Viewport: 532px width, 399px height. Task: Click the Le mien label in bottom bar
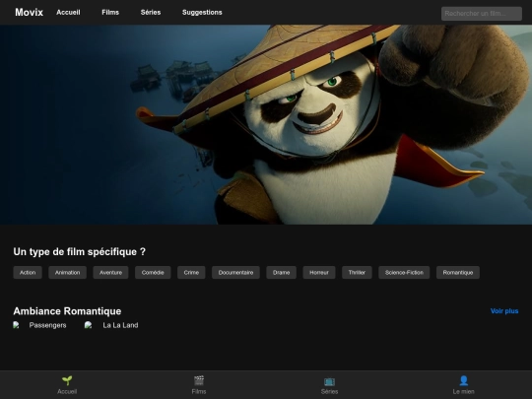pyautogui.click(x=463, y=391)
